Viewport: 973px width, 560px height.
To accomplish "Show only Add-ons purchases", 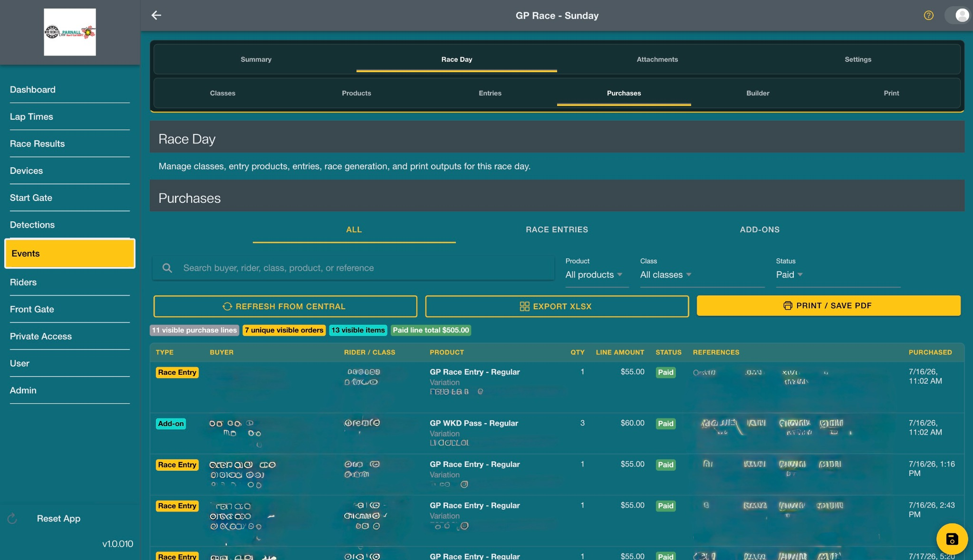I will (760, 229).
